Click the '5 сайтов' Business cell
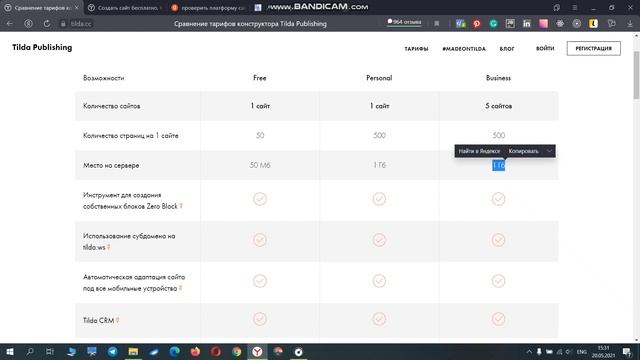Screen dimensions: 640x360 pos(498,106)
